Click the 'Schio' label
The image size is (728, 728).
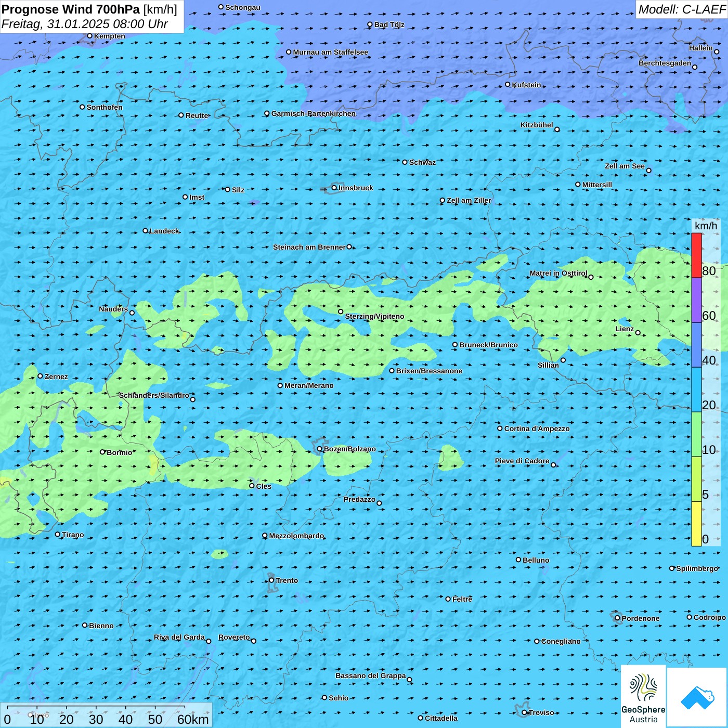tap(339, 698)
